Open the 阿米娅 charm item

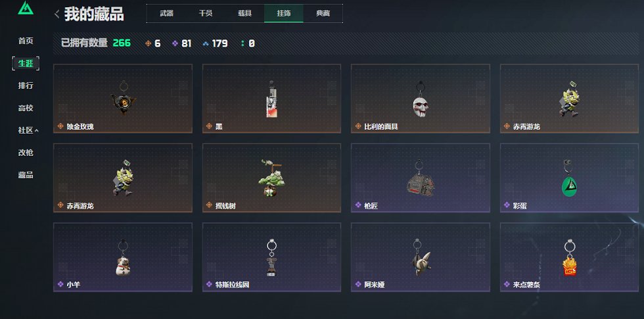tap(420, 257)
